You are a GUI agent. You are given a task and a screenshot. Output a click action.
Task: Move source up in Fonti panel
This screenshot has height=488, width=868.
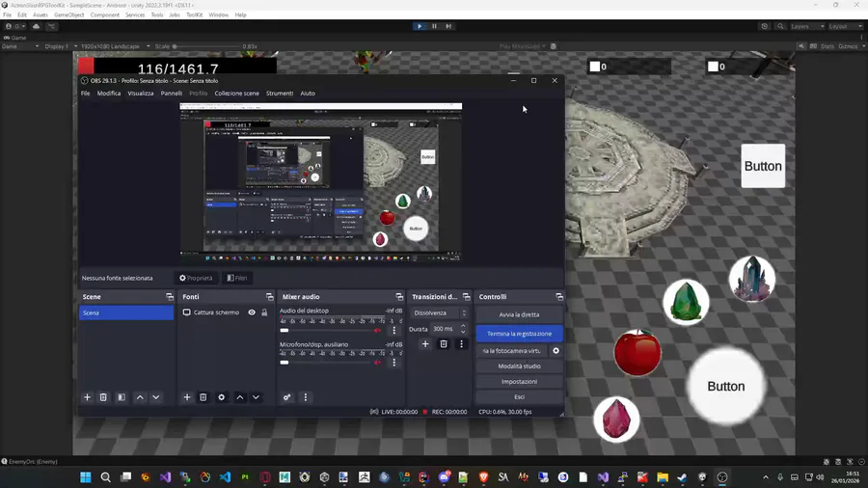[x=240, y=397]
